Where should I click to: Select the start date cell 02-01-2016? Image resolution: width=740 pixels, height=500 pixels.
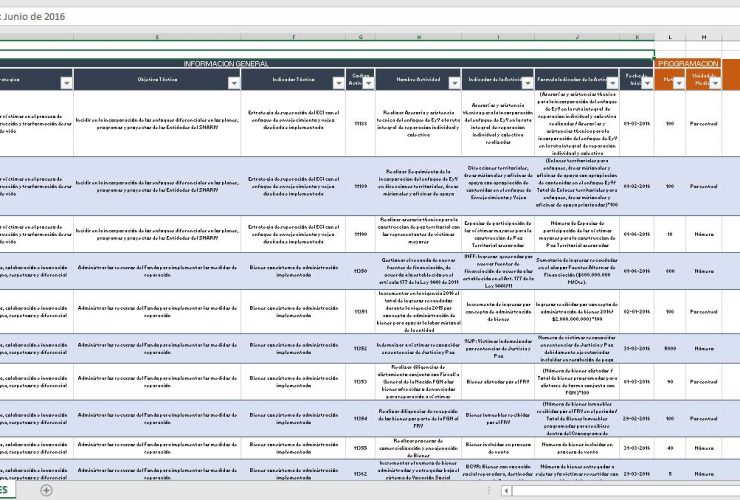click(x=637, y=312)
